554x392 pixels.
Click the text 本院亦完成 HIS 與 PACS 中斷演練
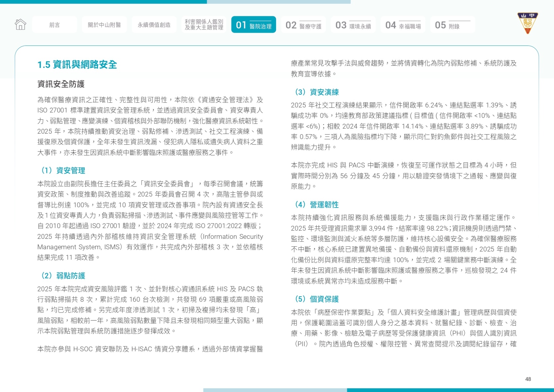tap(343, 165)
